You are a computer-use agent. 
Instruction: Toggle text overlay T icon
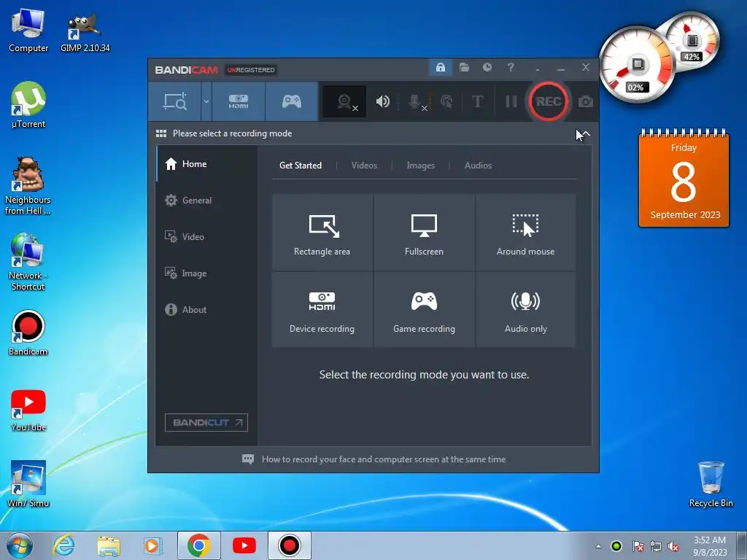pos(477,101)
